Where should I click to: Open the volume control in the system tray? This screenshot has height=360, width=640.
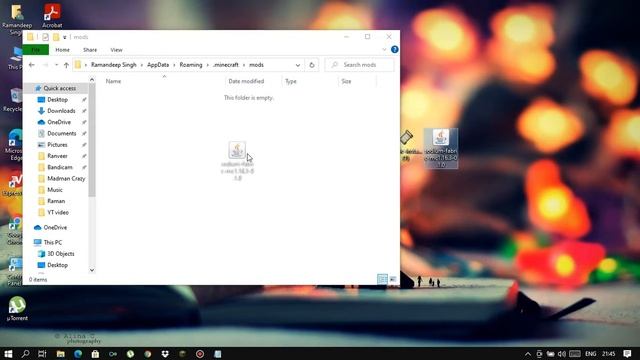pos(562,354)
